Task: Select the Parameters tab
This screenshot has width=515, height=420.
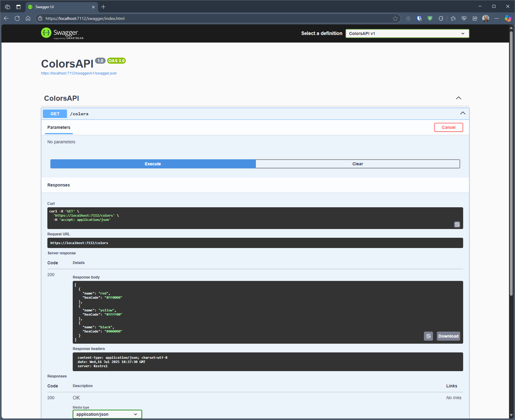Action: [x=59, y=127]
